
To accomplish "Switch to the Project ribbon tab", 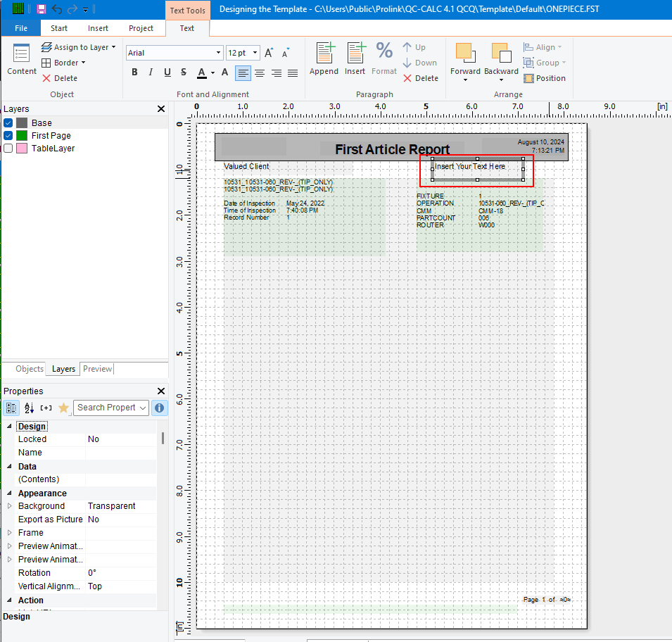I will [x=141, y=28].
